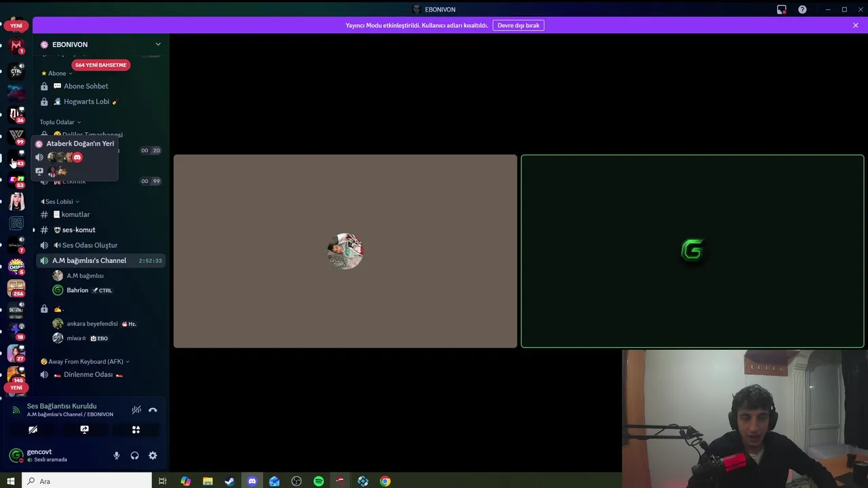Viewport: 868px width, 488px height.
Task: Open OBS Studio from the taskbar
Action: click(x=296, y=481)
